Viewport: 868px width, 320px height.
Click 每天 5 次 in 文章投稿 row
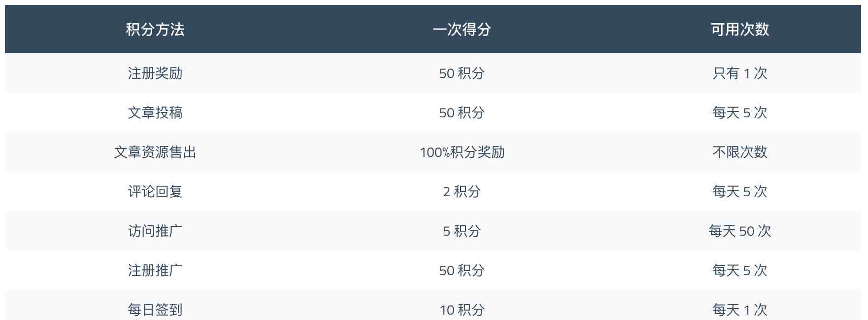click(740, 113)
